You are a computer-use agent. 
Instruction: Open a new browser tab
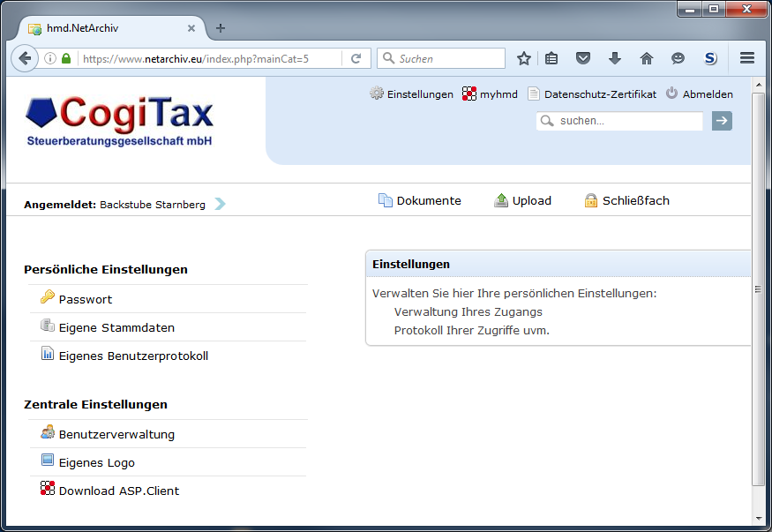click(220, 27)
